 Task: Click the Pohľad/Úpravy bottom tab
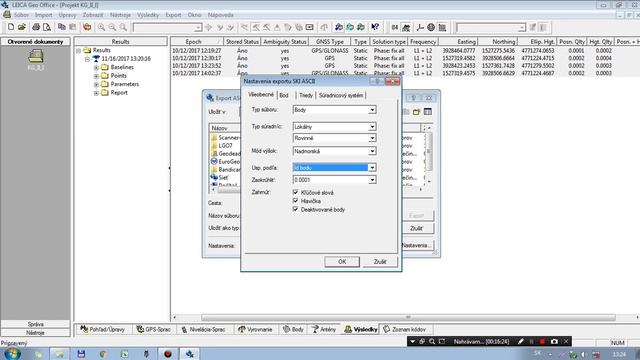[103, 329]
